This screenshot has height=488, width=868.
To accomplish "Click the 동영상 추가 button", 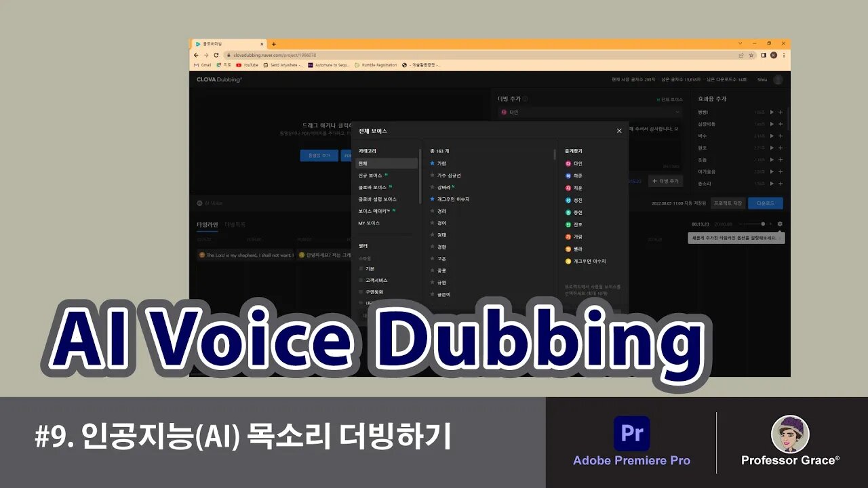I will point(319,155).
